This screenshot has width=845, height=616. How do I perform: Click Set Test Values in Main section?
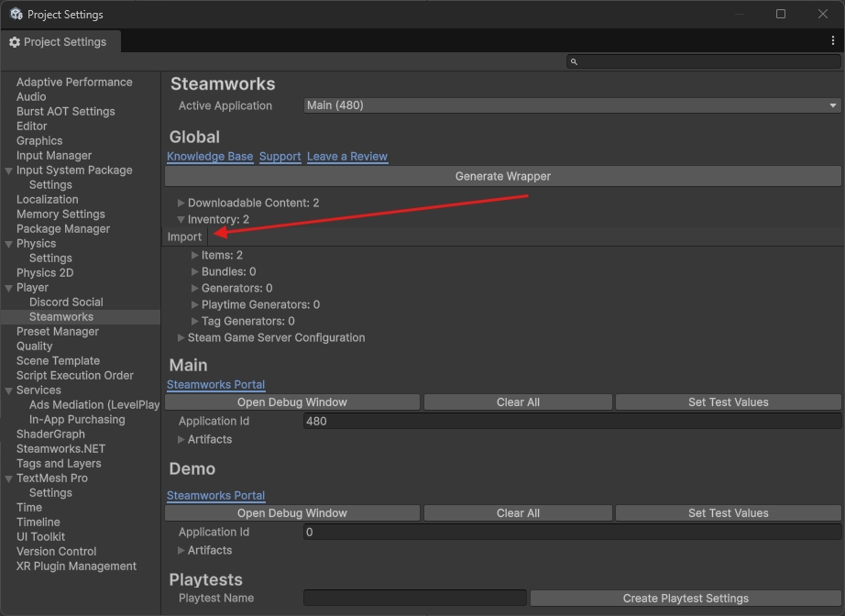pyautogui.click(x=728, y=402)
